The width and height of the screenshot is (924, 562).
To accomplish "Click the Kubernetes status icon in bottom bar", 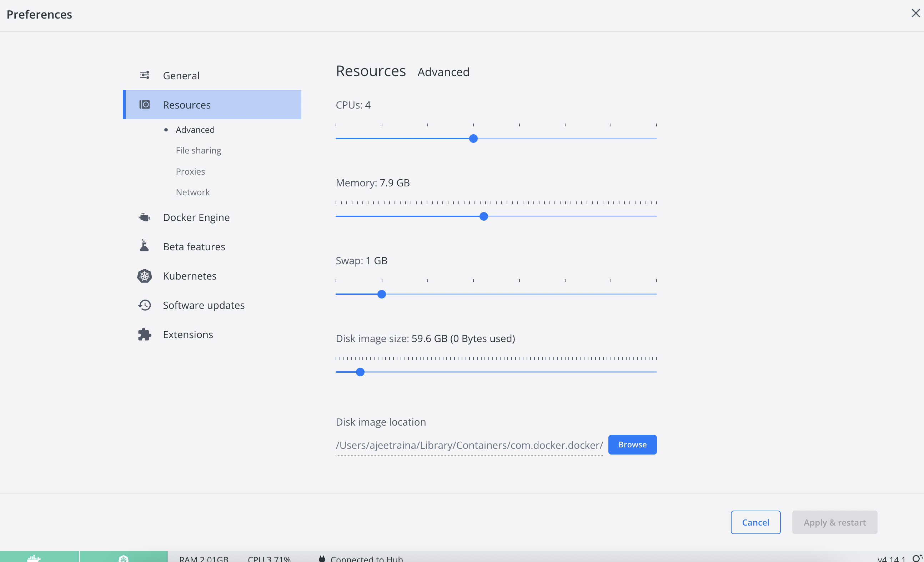I will click(124, 558).
